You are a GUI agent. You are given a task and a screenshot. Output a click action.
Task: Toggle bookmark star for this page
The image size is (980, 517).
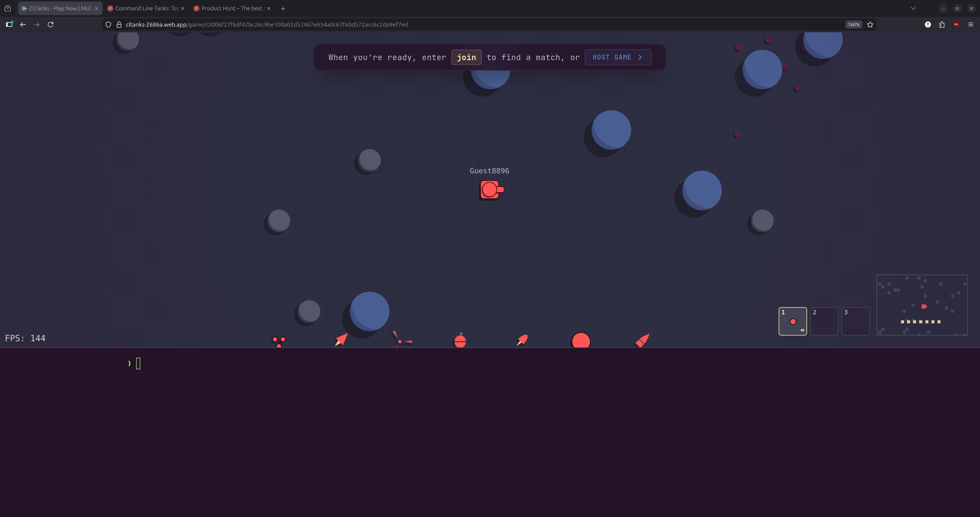[x=870, y=24]
